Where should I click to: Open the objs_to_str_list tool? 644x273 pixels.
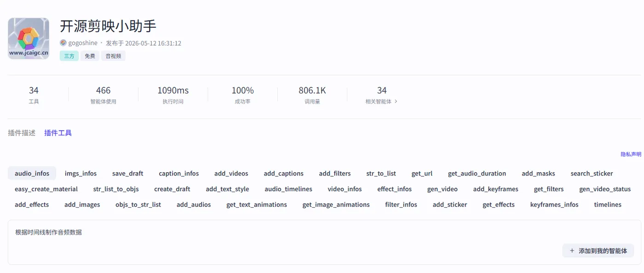pos(138,205)
